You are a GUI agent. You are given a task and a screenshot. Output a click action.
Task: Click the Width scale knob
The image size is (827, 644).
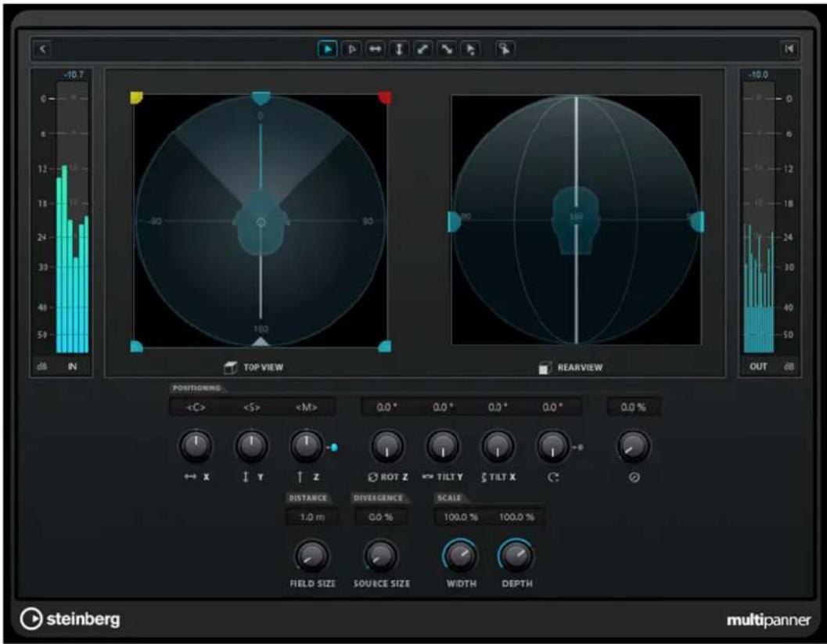[x=460, y=556]
